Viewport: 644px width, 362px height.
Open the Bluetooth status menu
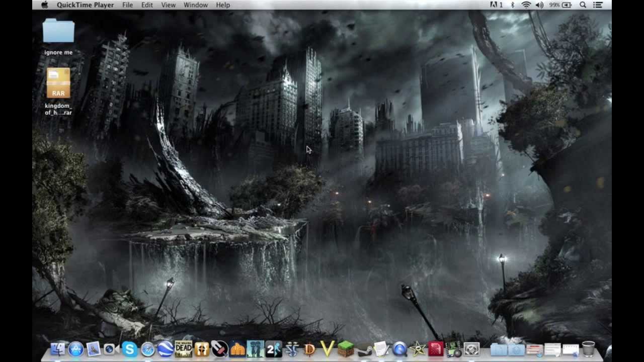[x=513, y=5]
